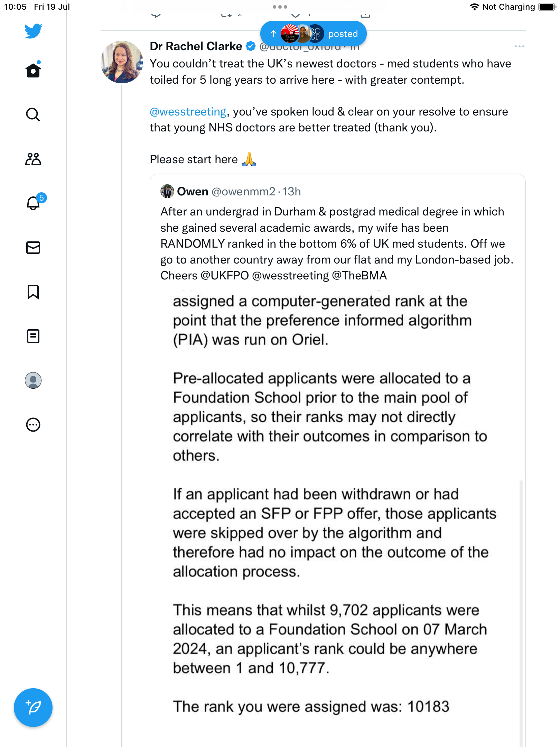This screenshot has height=747, width=560.
Task: Click Owen's small avatar in quoted tweet
Action: pyautogui.click(x=167, y=191)
